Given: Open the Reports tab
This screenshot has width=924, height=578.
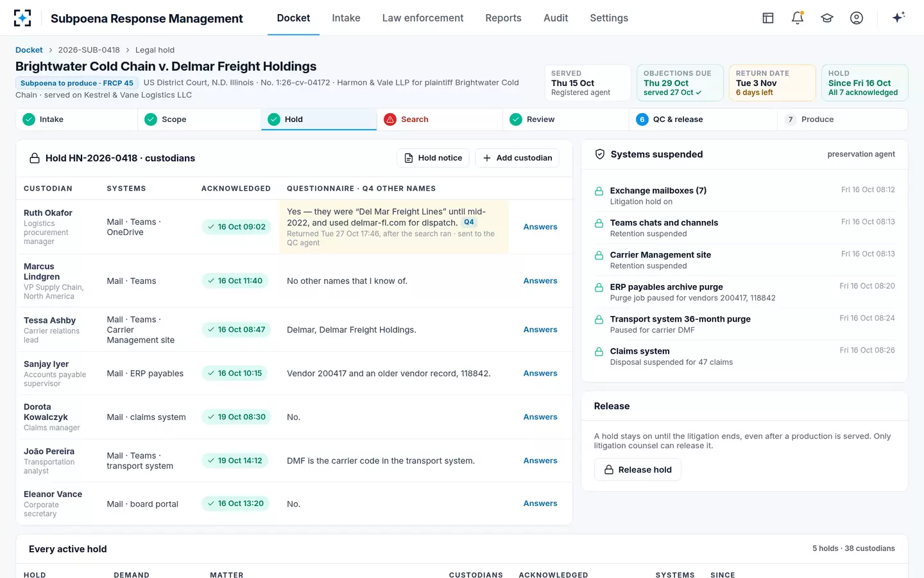Looking at the screenshot, I should [x=503, y=18].
